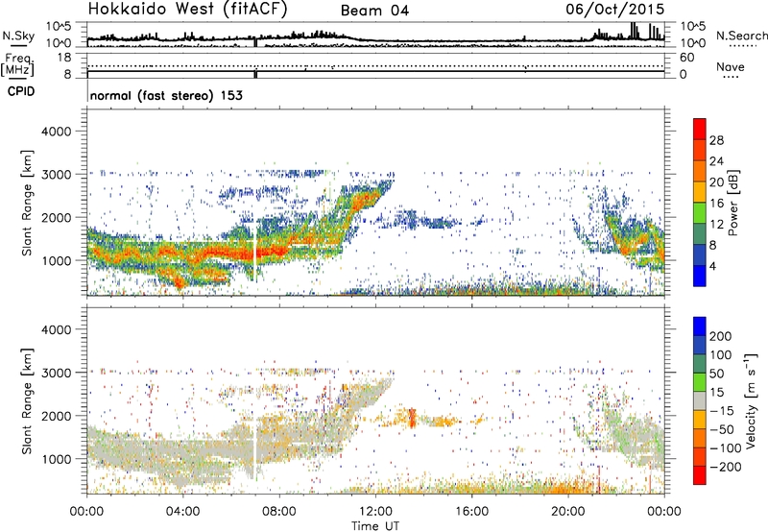The image size is (768, 532).
Task: Select the bright blue top segment of Velocity colorbar
Action: tap(700, 326)
